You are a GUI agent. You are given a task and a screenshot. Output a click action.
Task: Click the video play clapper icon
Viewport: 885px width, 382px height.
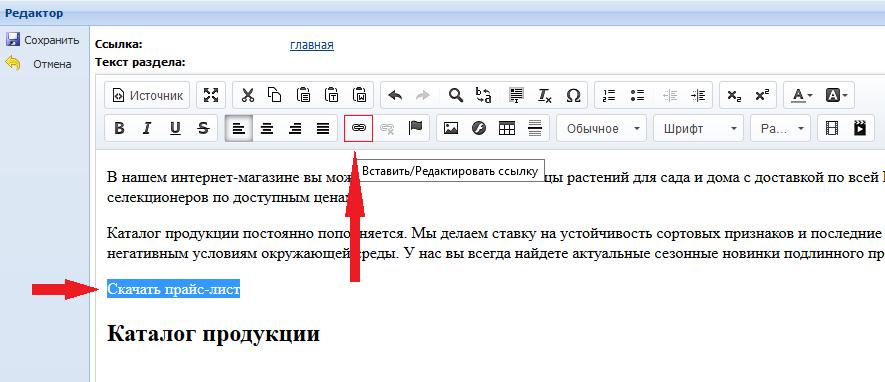860,129
